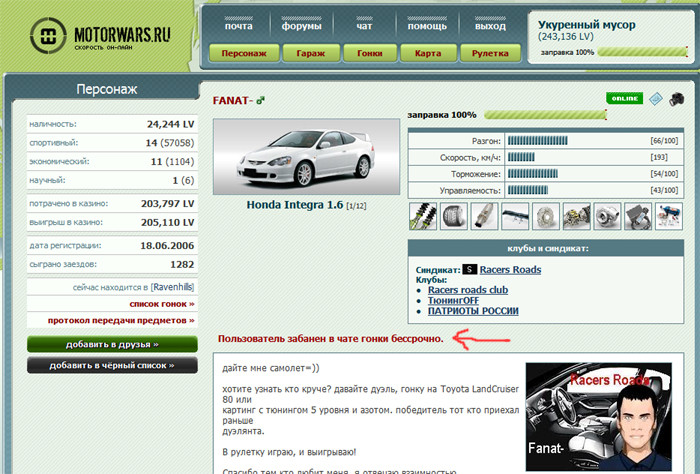Click the наличность 24,244 LV value
700x474 pixels.
pos(171,124)
